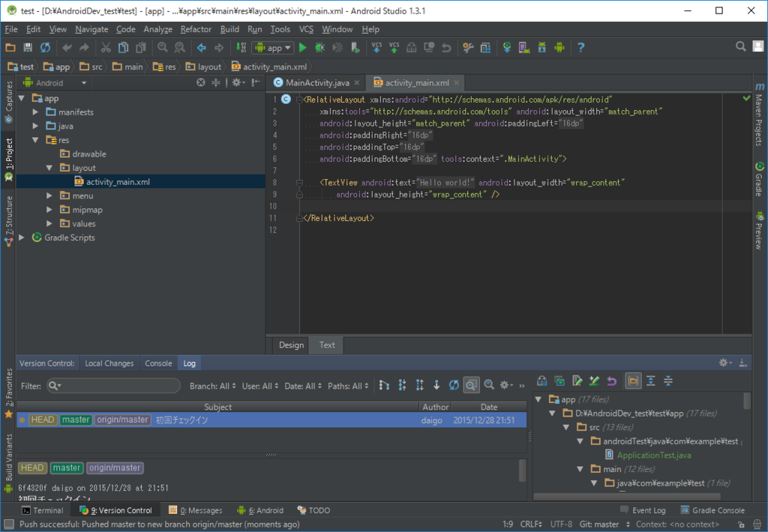Switch to Design view tab
Image resolution: width=768 pixels, height=532 pixels.
point(292,345)
